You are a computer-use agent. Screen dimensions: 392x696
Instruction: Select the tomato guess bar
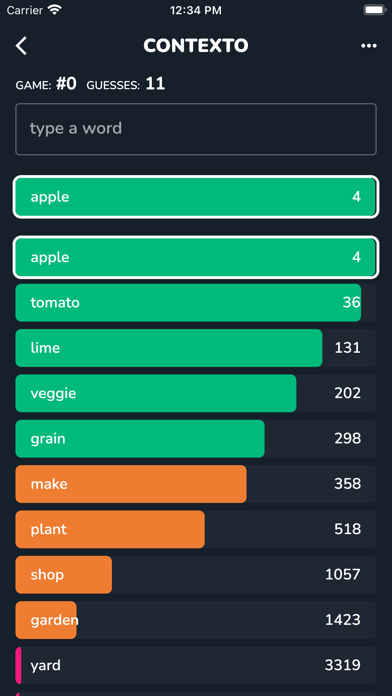tap(196, 303)
